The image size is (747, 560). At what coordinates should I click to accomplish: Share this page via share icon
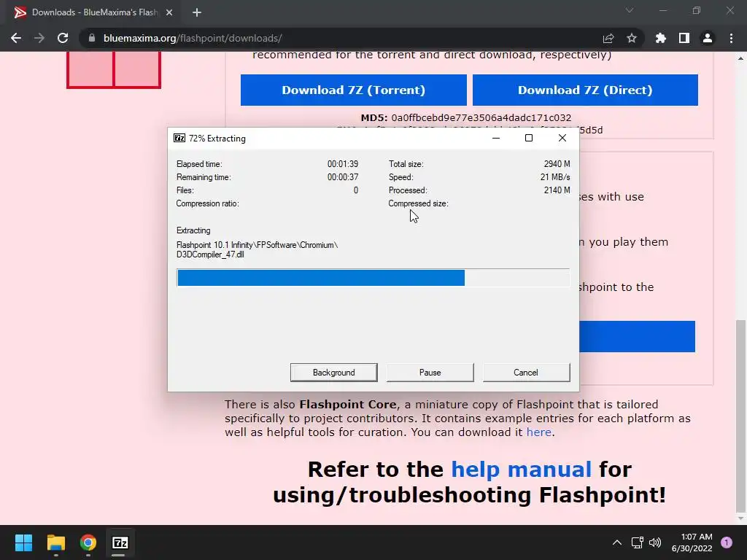[x=608, y=38]
